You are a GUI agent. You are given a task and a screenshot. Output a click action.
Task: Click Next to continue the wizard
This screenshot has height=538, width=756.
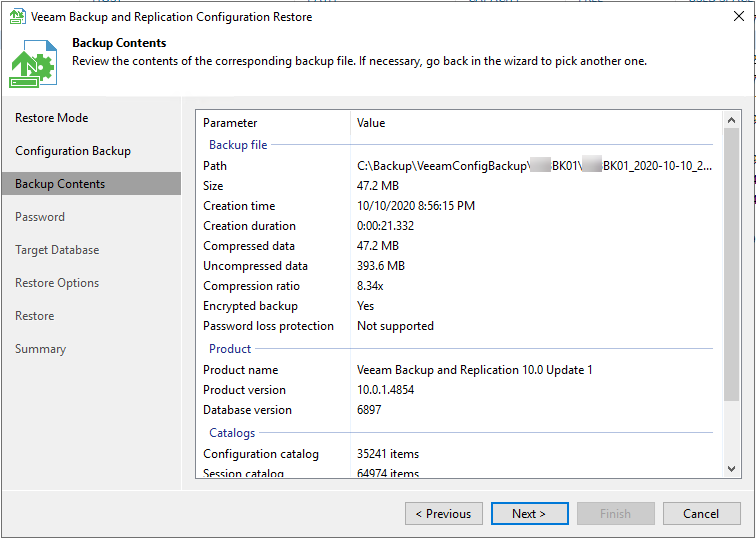(529, 513)
